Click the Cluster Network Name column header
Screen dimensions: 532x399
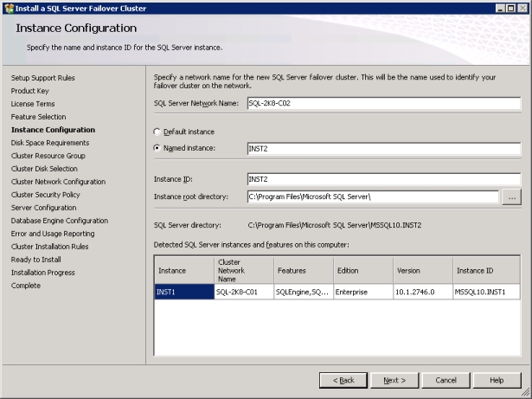(244, 271)
